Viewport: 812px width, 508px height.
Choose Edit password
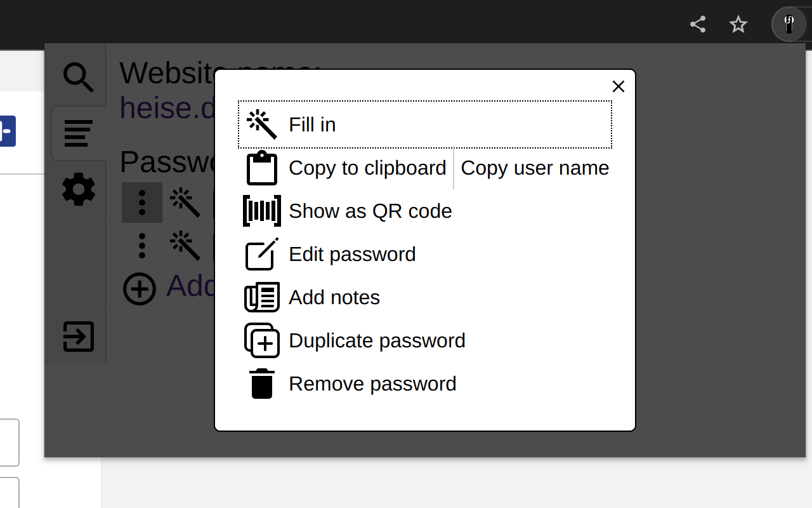[x=352, y=254]
